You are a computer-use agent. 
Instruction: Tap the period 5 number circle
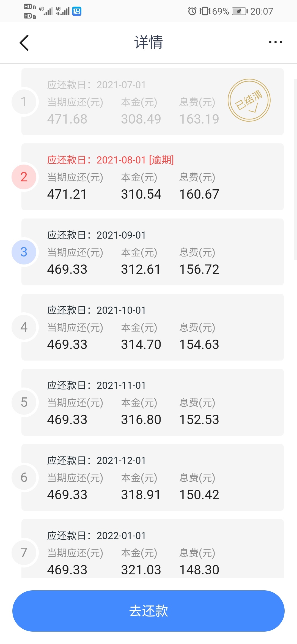coord(24,402)
